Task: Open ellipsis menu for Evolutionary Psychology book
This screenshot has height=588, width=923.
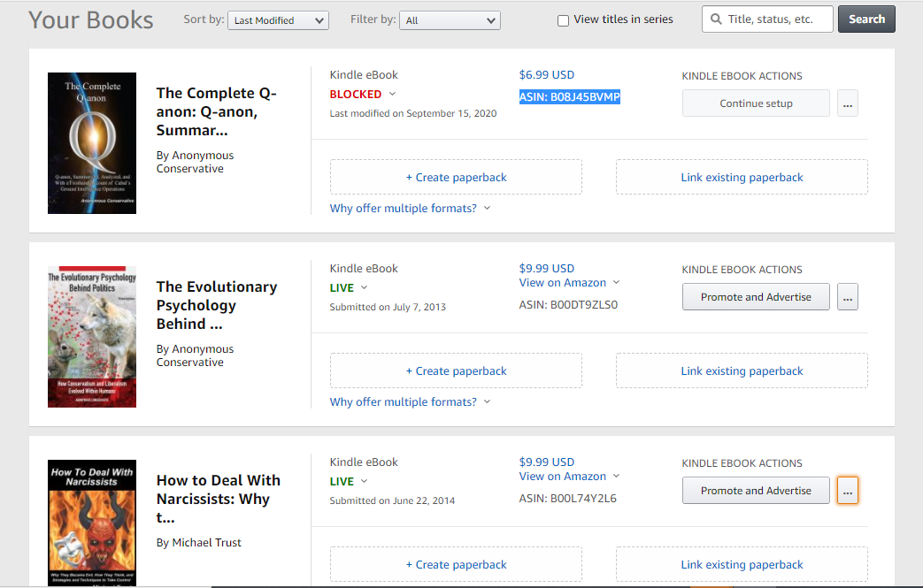Action: 848,297
